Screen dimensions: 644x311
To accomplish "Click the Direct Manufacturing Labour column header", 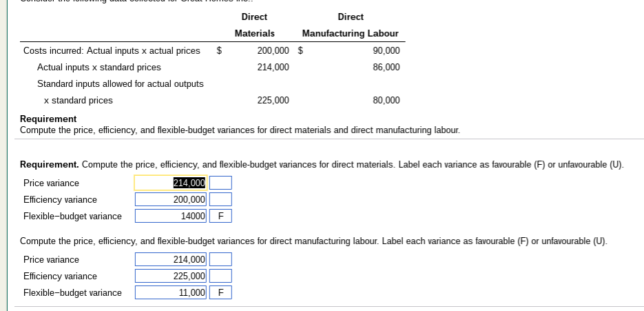I will tap(351, 25).
